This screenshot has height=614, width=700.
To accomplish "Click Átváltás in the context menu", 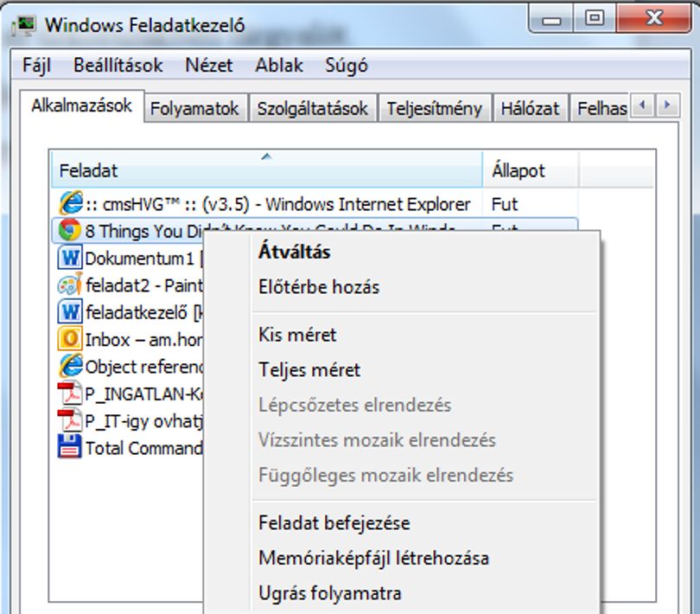I will pos(294,252).
